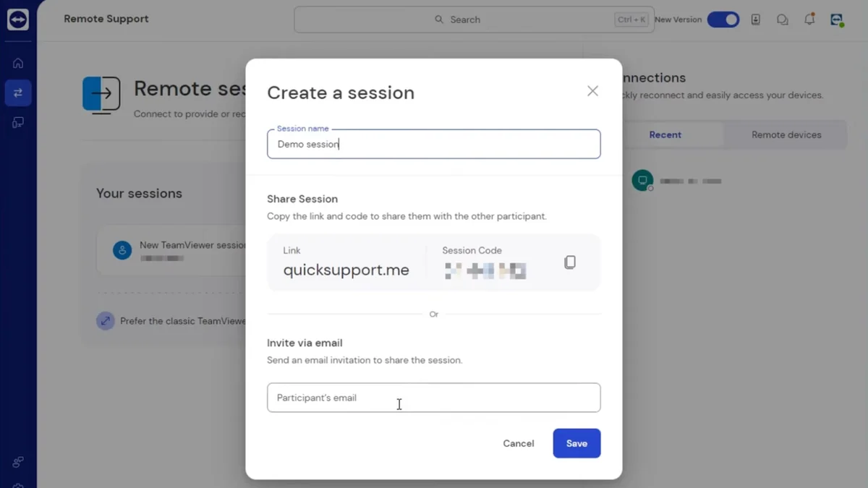Click the quicksupport.me link text
The height and width of the screenshot is (488, 868).
pos(346,270)
